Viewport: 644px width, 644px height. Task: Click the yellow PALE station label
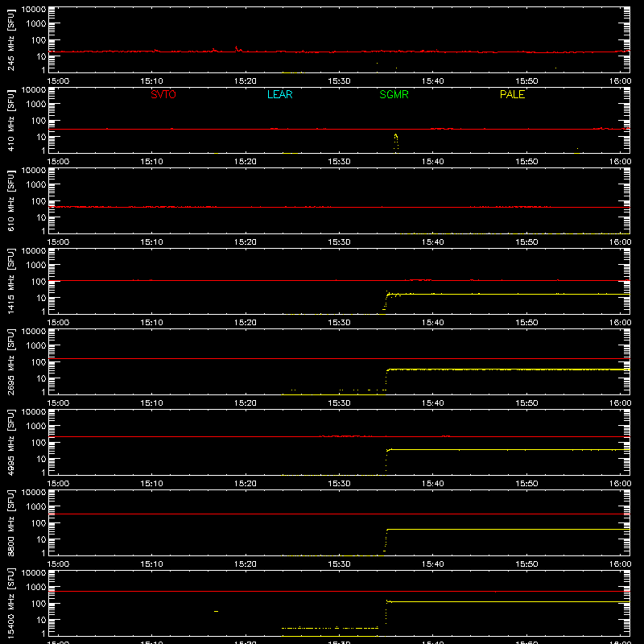pos(512,94)
